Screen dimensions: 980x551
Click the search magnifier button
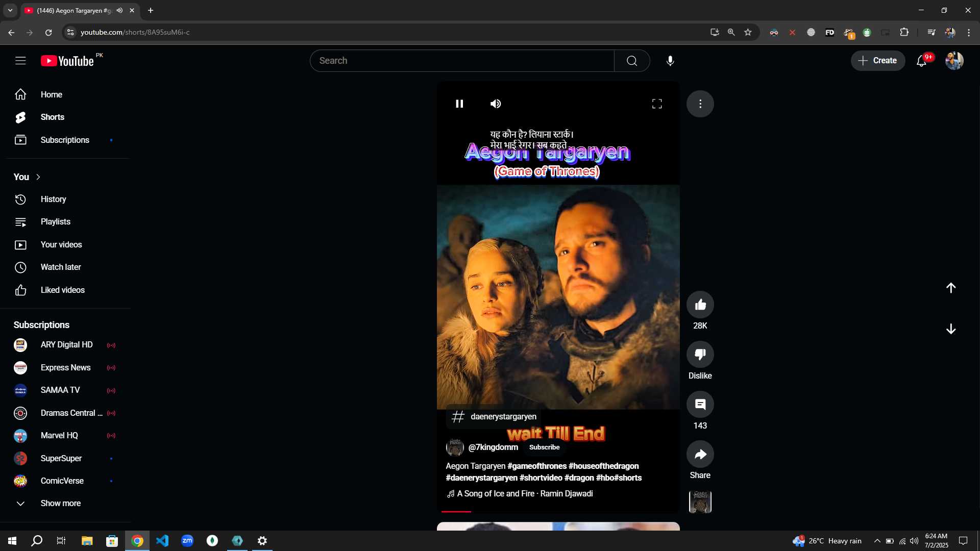click(632, 61)
